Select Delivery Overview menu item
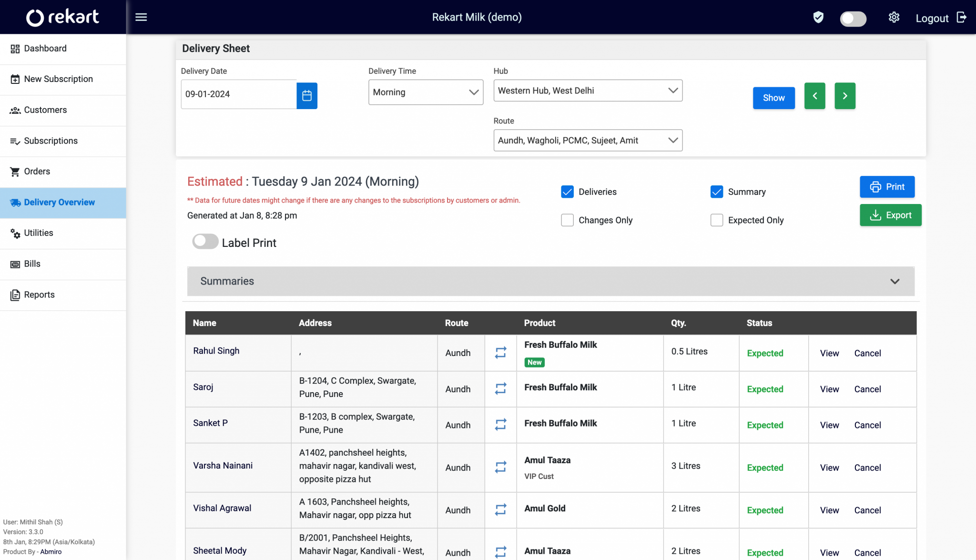 [x=63, y=203]
